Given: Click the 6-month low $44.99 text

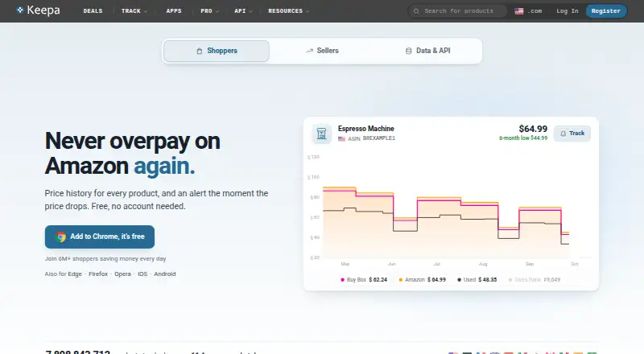Looking at the screenshot, I should click(523, 138).
